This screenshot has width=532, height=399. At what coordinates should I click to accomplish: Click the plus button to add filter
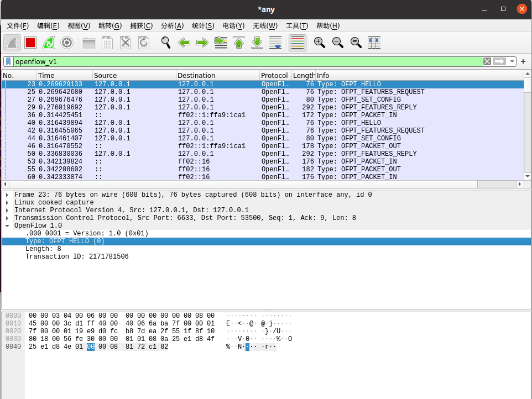click(523, 61)
